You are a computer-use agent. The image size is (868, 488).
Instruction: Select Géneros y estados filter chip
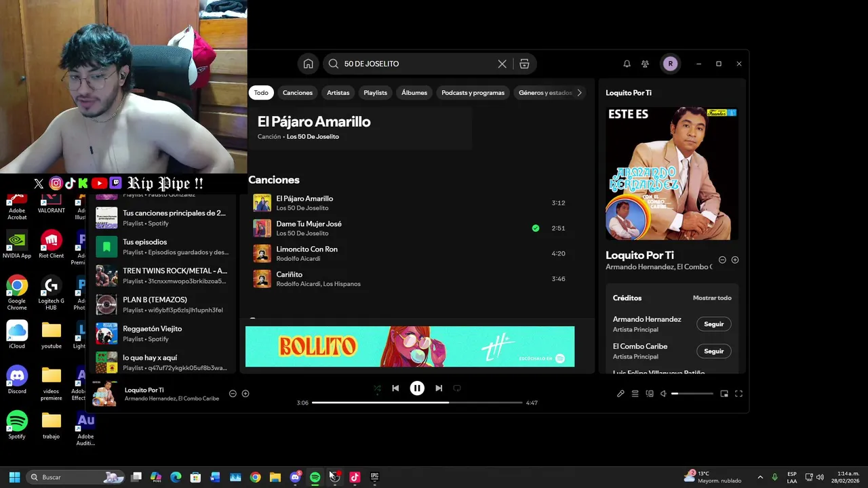(x=545, y=93)
